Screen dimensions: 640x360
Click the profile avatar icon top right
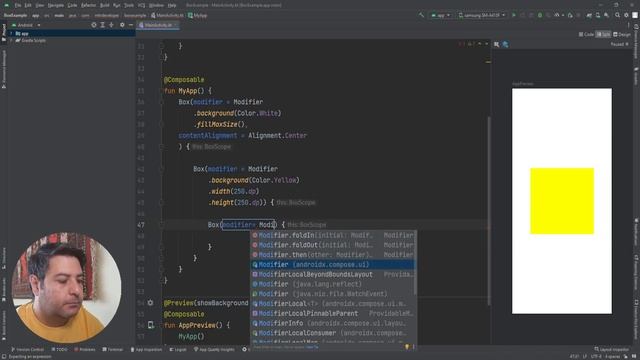pyautogui.click(x=635, y=15)
